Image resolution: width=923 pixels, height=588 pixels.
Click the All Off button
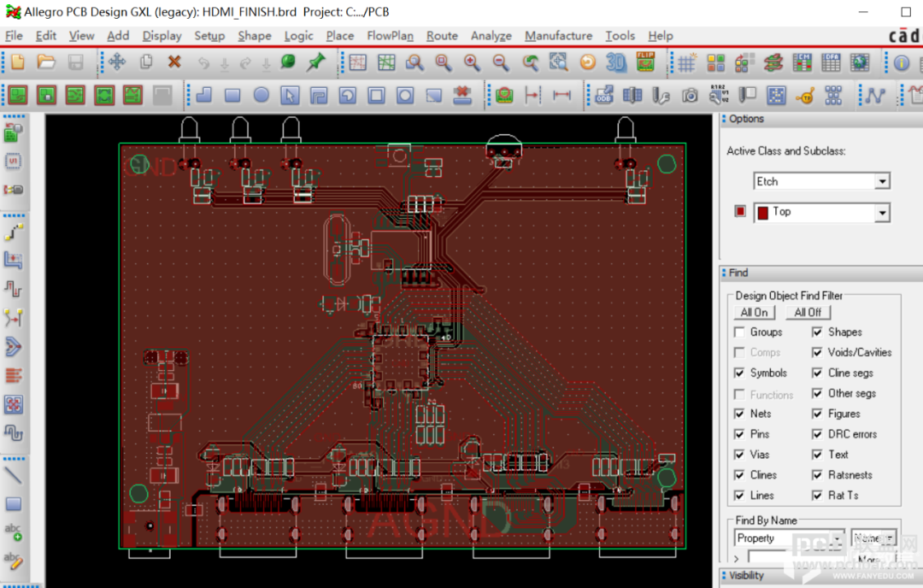[x=808, y=313]
